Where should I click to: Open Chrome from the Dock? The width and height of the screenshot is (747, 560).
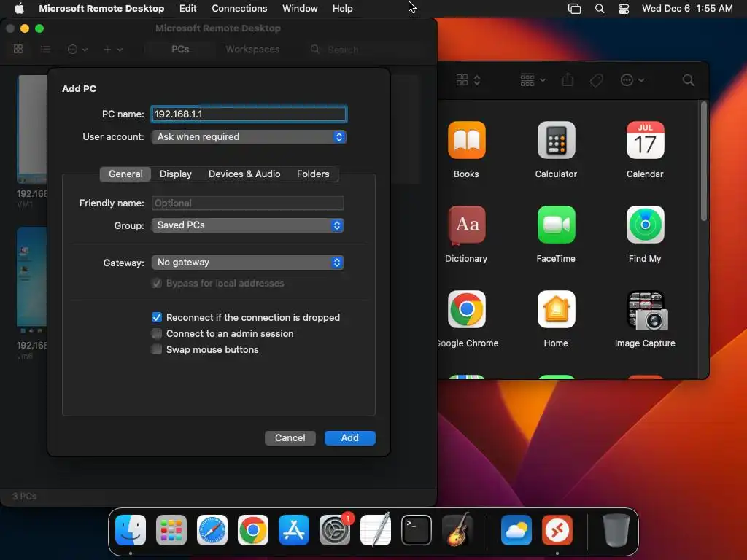[253, 529]
